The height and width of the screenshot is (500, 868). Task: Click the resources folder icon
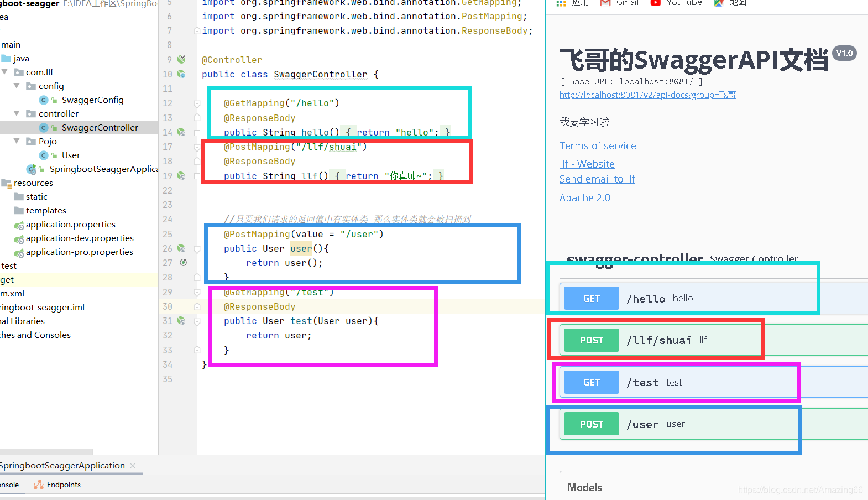tap(6, 183)
